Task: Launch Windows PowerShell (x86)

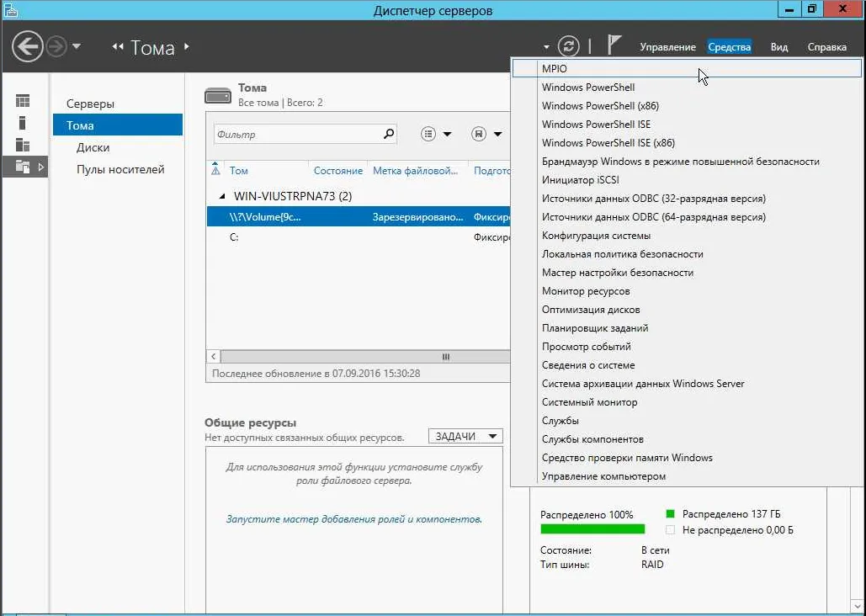Action: [x=687, y=105]
